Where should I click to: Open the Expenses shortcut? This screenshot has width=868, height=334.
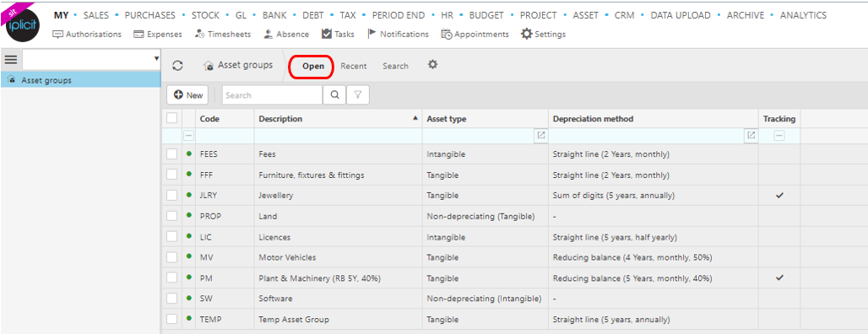[x=158, y=35]
